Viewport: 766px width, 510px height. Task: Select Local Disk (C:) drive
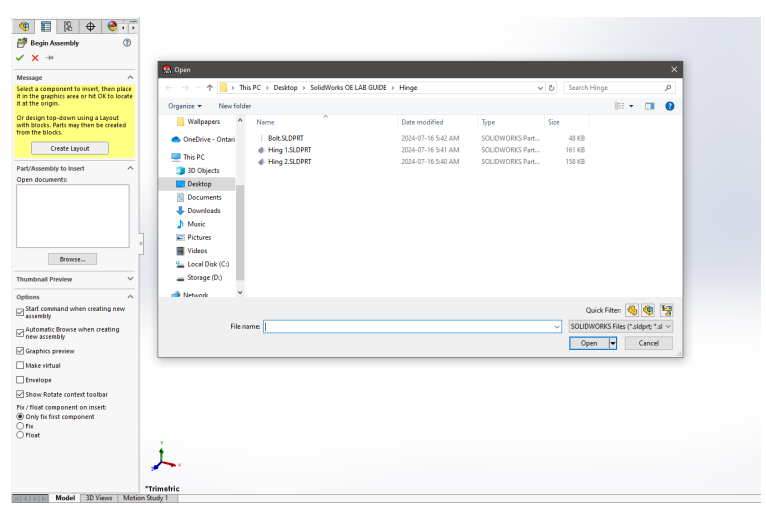[202, 264]
